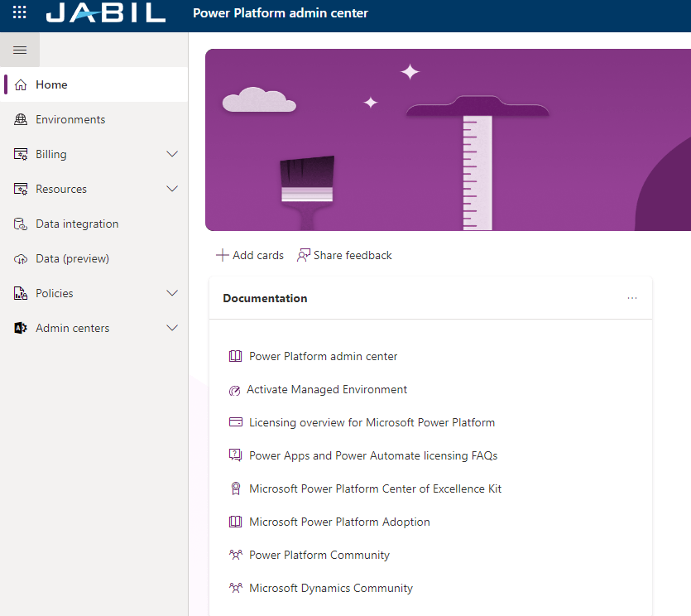Viewport: 691px width, 616px height.
Task: Collapse the navigation hamburger menu
Action: (x=20, y=50)
